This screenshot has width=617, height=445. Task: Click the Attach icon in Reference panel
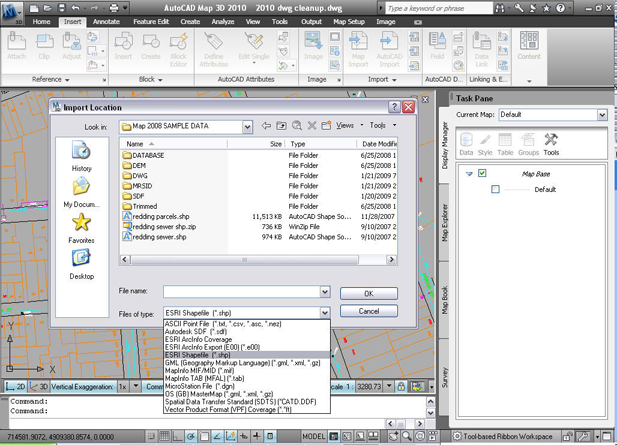coord(17,46)
